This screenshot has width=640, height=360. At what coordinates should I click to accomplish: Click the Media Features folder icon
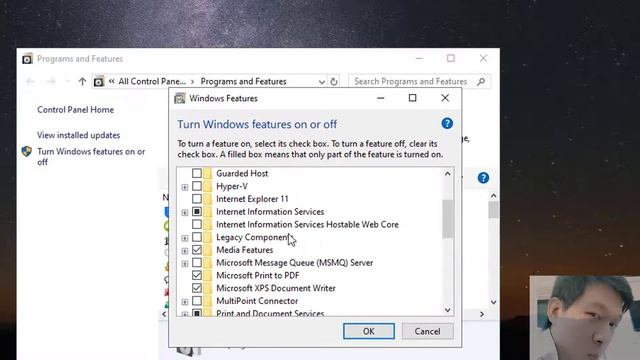[208, 250]
